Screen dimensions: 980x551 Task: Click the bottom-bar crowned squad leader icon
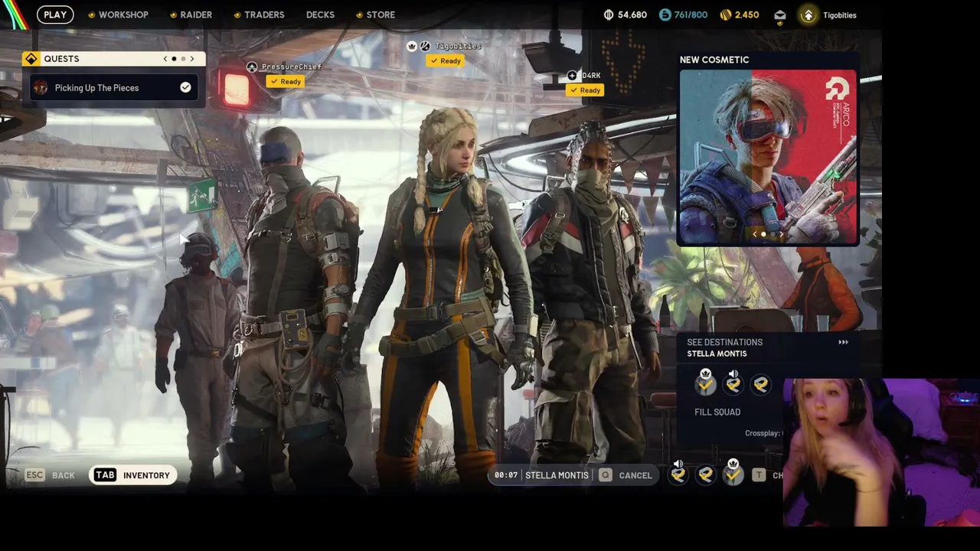coord(733,474)
